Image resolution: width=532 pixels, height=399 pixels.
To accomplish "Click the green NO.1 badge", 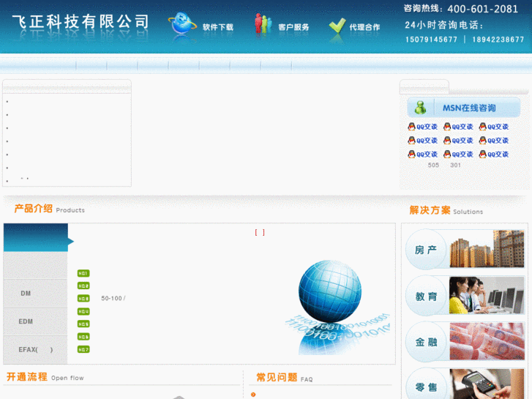I will [x=83, y=273].
